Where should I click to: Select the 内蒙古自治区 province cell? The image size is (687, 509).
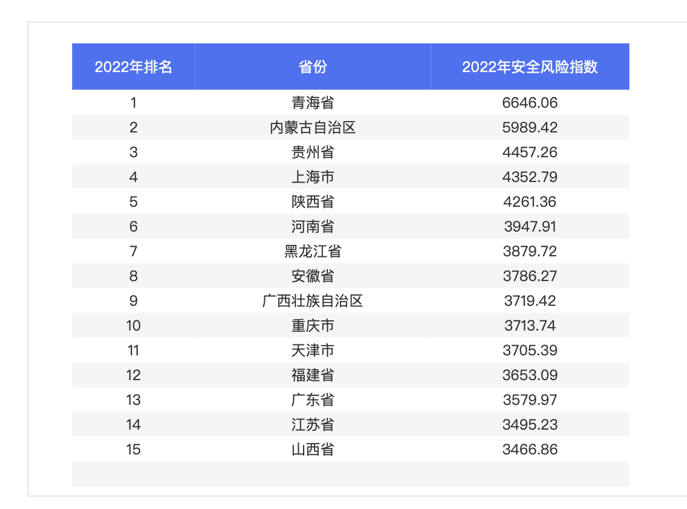pos(312,127)
